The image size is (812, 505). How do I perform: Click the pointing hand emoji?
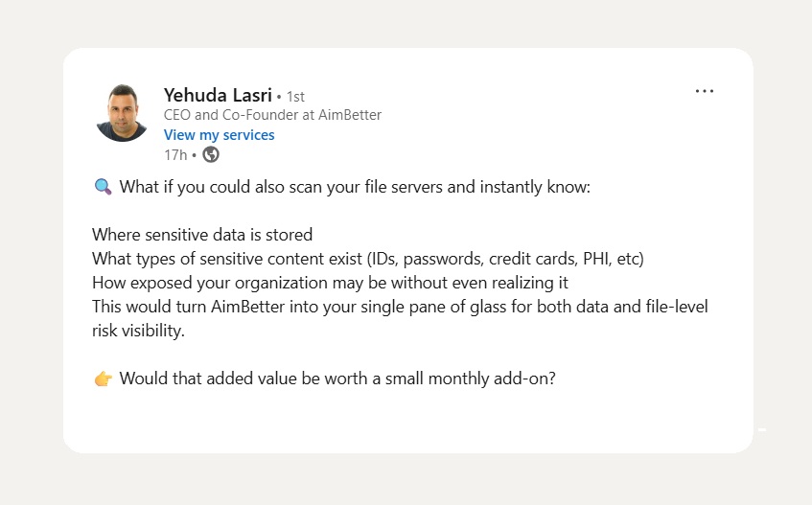pyautogui.click(x=103, y=379)
